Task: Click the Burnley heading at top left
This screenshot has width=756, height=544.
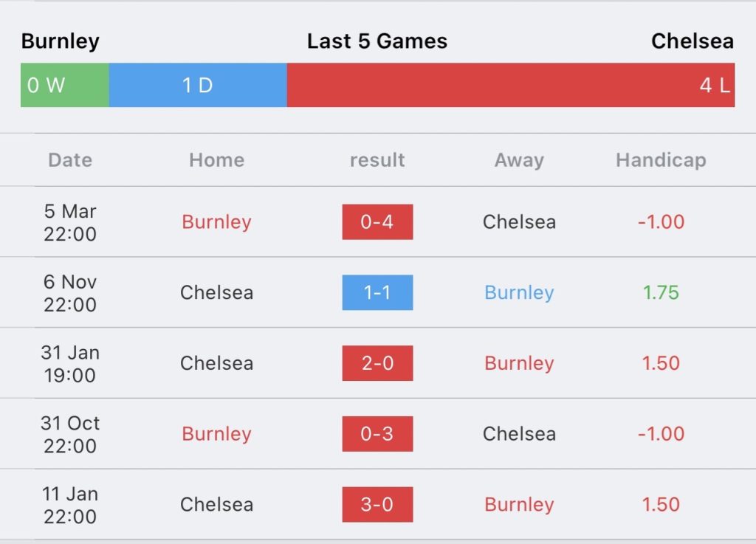Action: tap(61, 42)
